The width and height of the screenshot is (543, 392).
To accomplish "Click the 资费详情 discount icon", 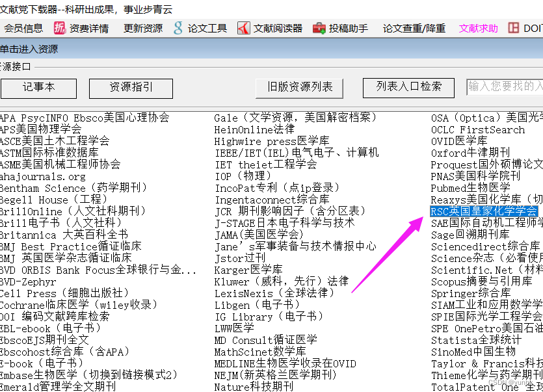I will (x=59, y=28).
